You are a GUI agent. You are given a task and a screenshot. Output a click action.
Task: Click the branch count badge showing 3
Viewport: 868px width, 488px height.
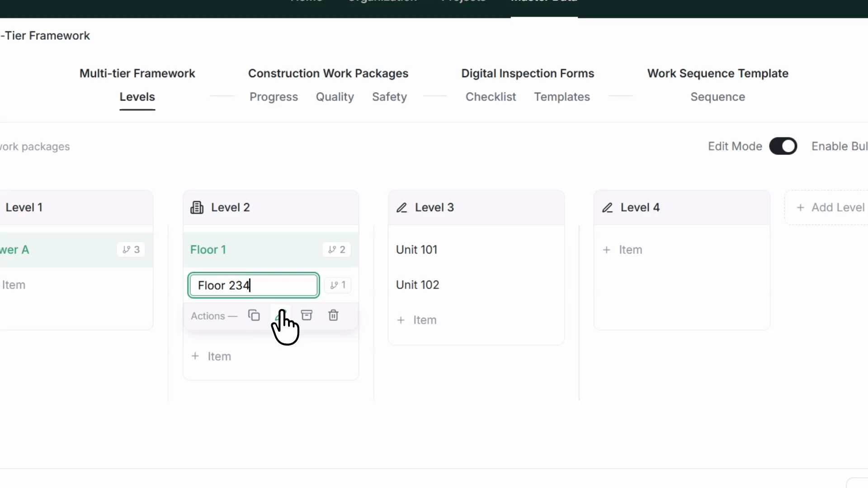coord(131,249)
